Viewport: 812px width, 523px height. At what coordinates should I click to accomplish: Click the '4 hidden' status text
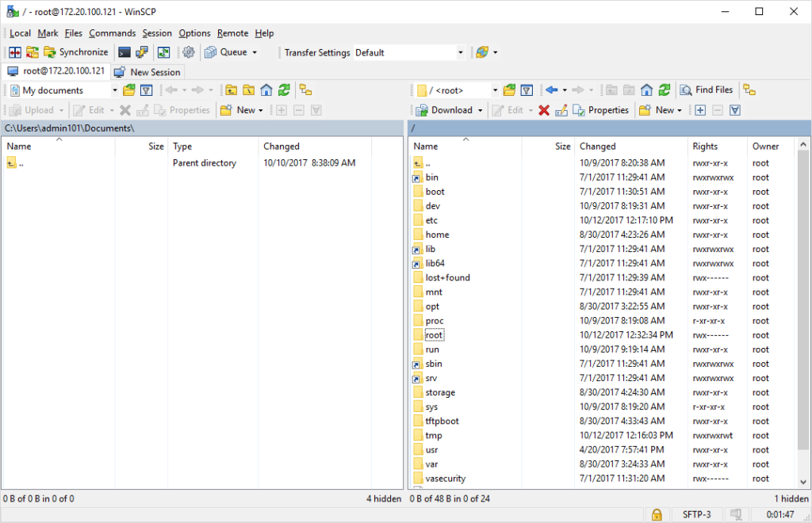384,498
